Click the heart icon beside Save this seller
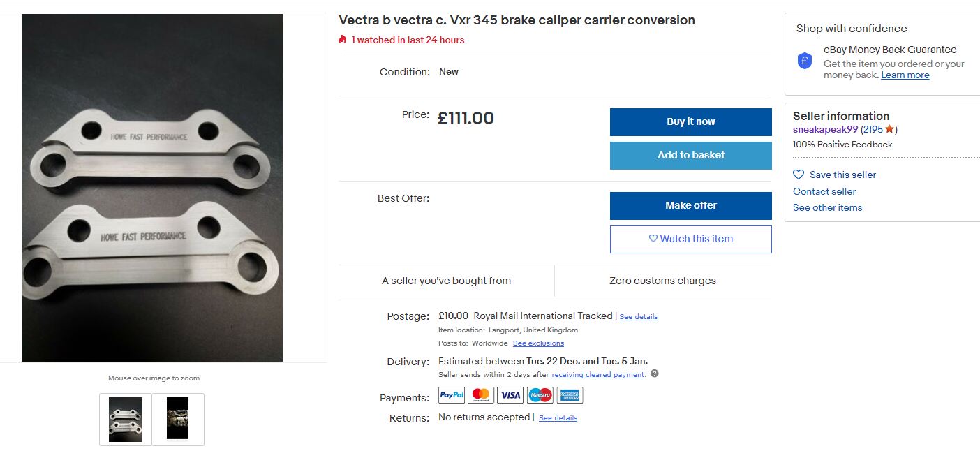 pos(799,175)
